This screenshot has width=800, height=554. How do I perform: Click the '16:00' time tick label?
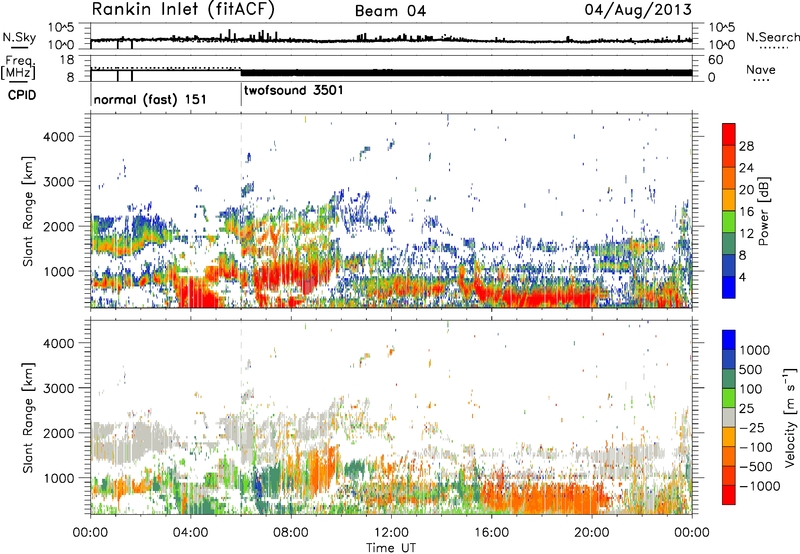tap(491, 533)
